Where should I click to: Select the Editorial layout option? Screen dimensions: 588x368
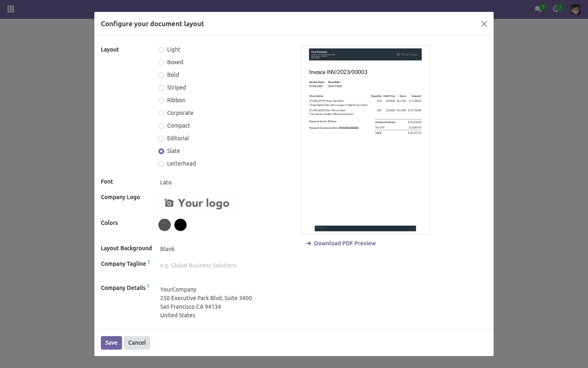(x=161, y=139)
